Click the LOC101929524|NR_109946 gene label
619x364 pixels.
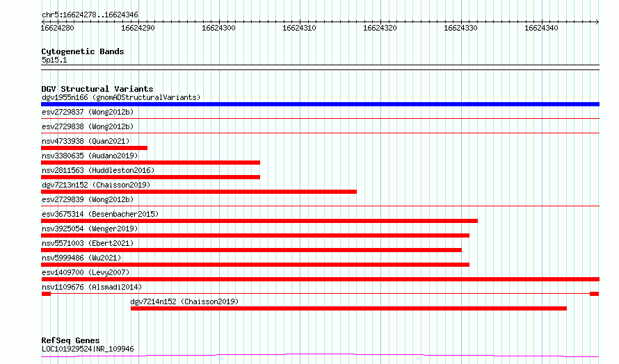88,349
